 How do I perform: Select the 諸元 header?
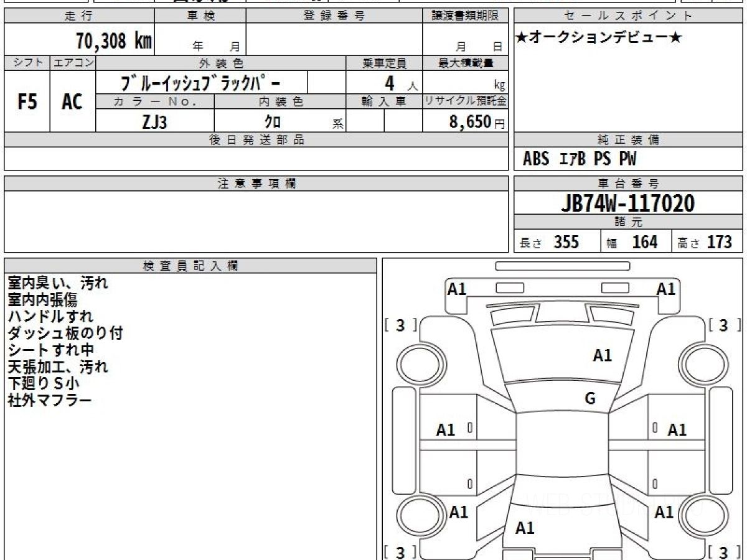[629, 222]
